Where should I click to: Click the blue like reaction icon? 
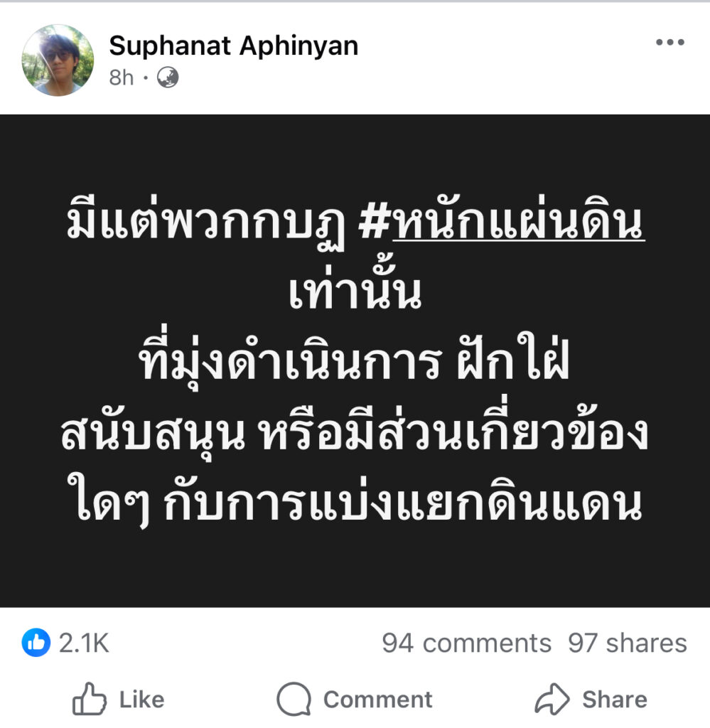[x=36, y=643]
